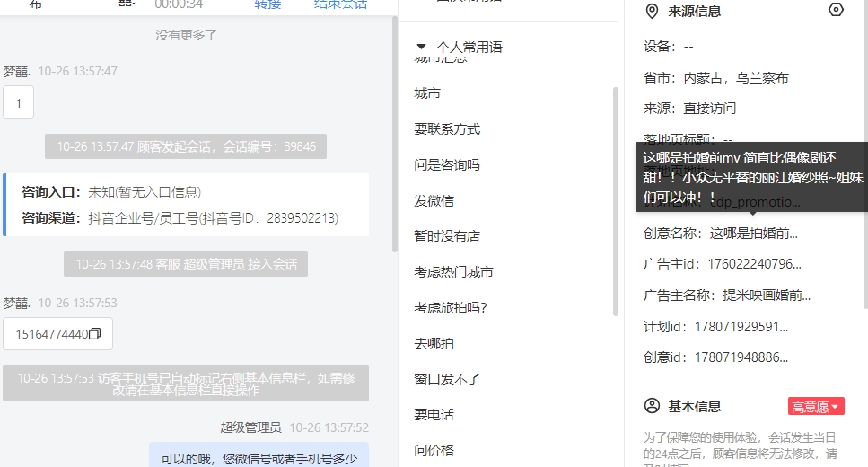Collapse the 个人常用语 section triangle
868x467 pixels.
[421, 47]
